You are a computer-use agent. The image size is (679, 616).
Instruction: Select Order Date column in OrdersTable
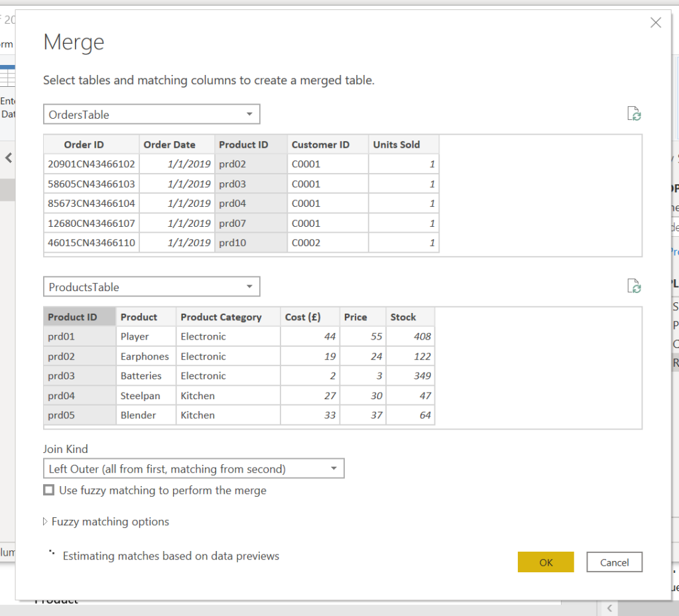pos(170,145)
